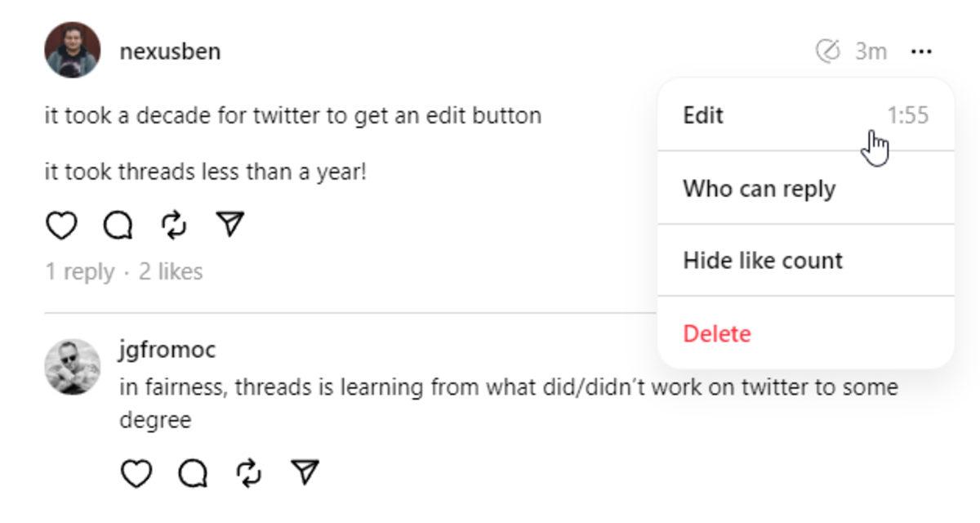The image size is (980, 523).
Task: Like nexusben's post with the heart icon
Action: (x=61, y=225)
